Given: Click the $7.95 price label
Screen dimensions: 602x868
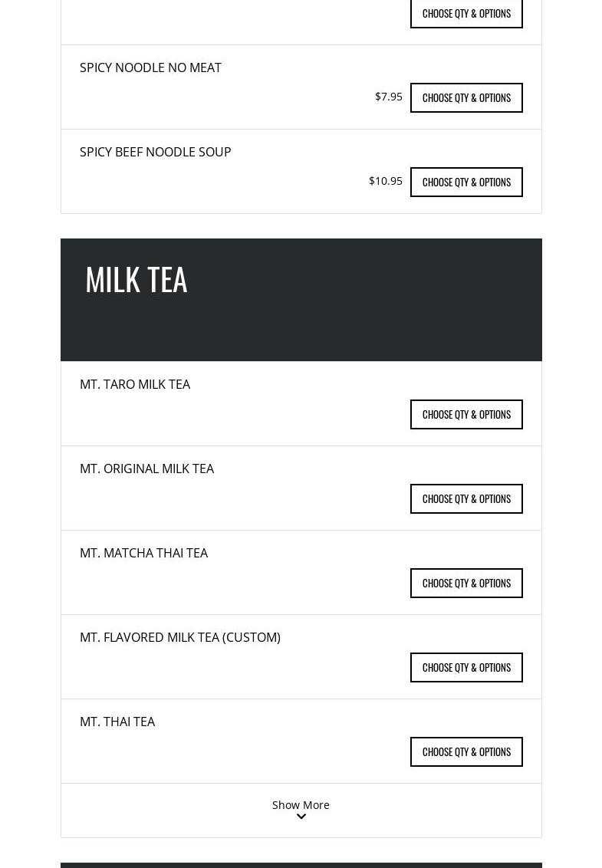Looking at the screenshot, I should tap(389, 97).
